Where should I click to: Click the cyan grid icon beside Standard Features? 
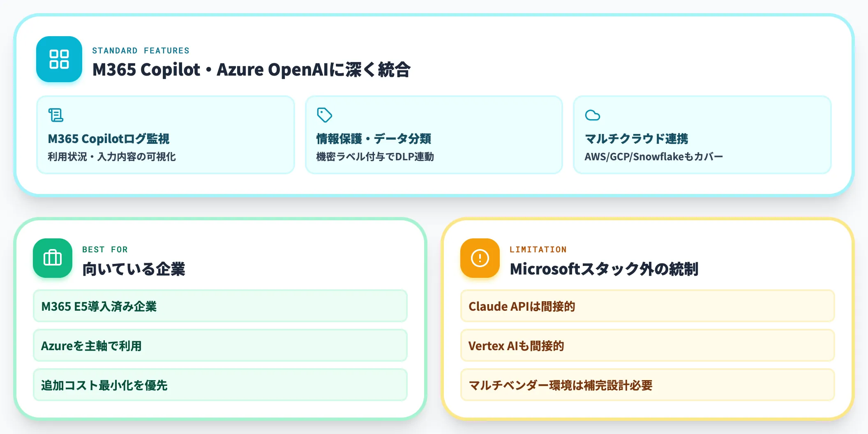tap(59, 59)
